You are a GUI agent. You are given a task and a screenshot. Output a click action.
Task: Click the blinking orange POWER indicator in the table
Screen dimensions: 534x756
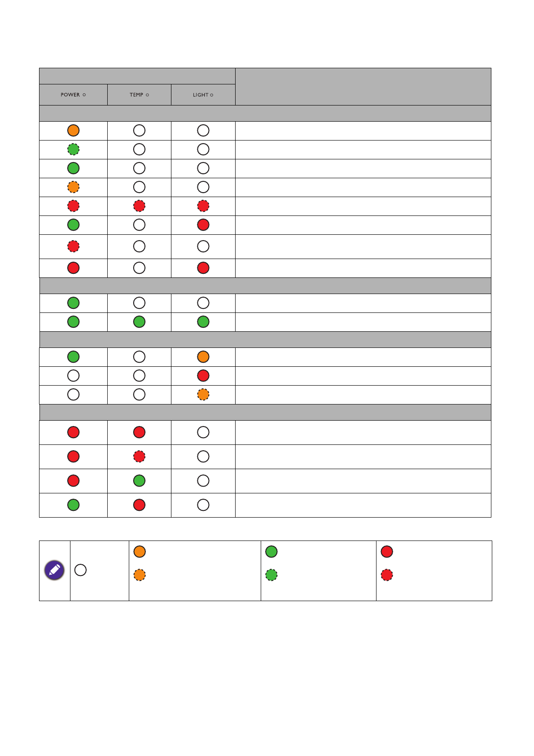click(x=73, y=187)
